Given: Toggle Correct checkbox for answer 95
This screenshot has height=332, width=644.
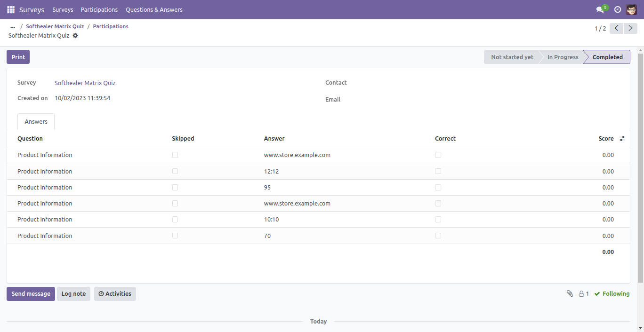Looking at the screenshot, I should click(x=438, y=187).
